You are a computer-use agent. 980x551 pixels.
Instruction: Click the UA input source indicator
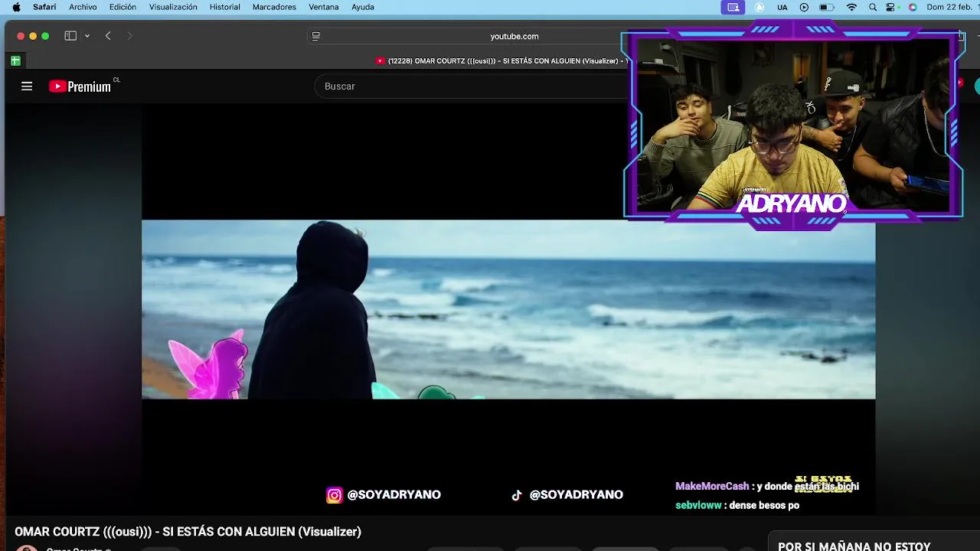tap(782, 7)
